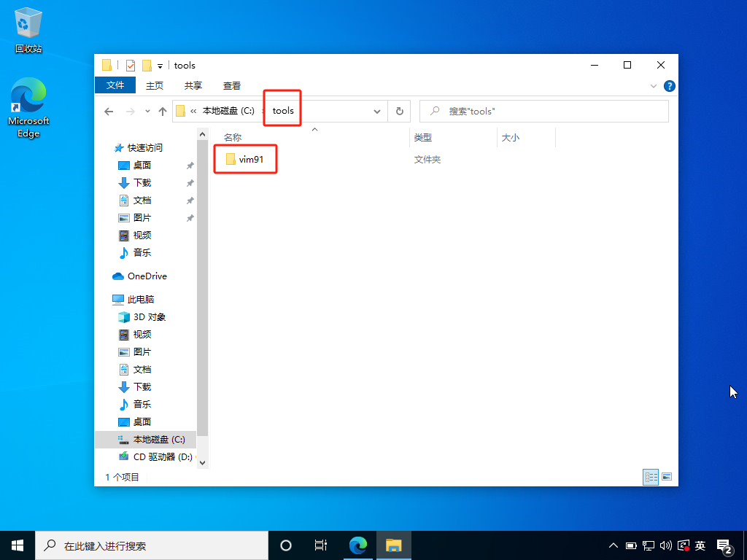The image size is (747, 560).
Task: Switch to large thumbnail view
Action: coord(666,476)
